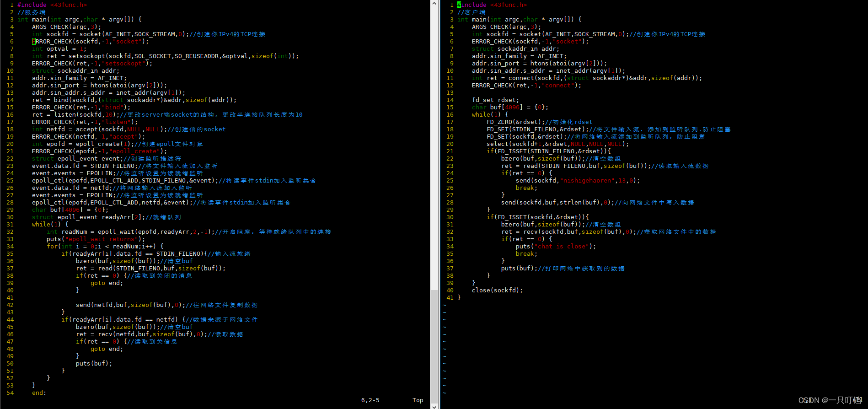This screenshot has height=409, width=868.
Task: Click the 'struct epoll_event readyArr[2];' line
Action: pyautogui.click(x=107, y=217)
